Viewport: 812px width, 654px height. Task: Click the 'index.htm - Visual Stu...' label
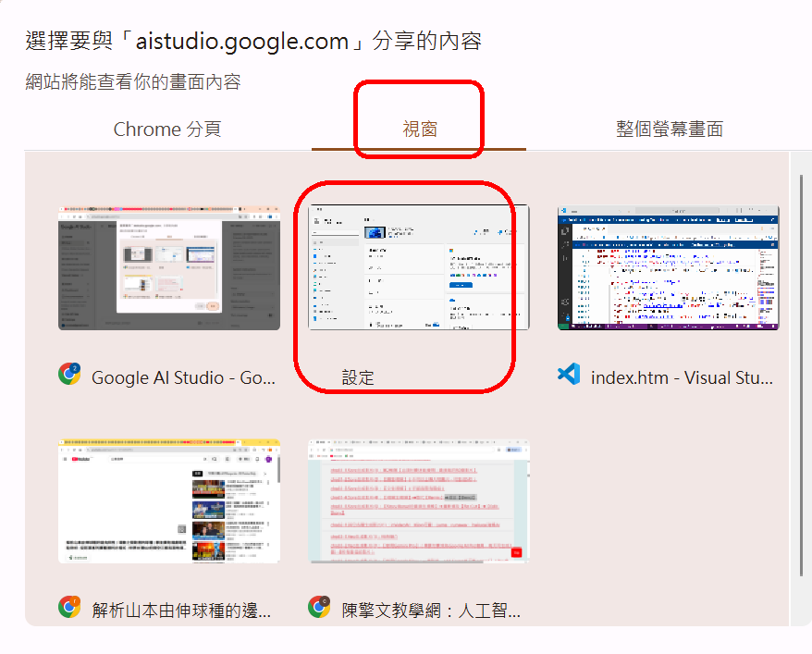[682, 377]
